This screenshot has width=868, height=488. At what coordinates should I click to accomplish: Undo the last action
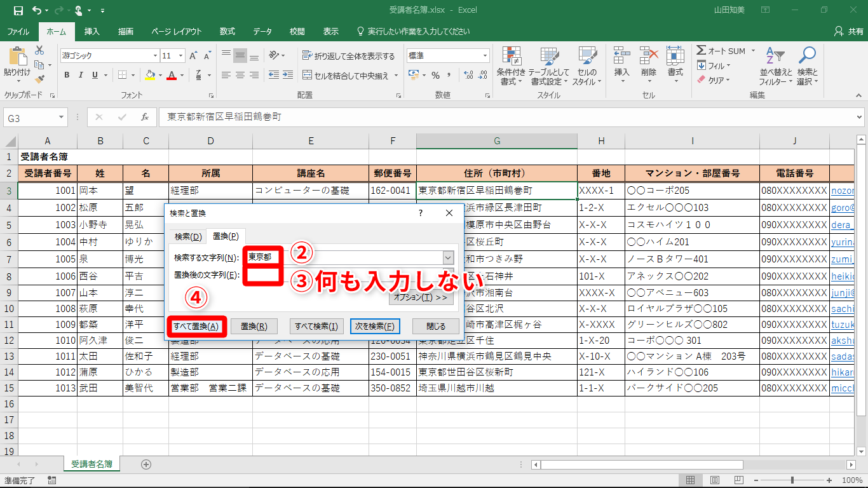point(36,11)
